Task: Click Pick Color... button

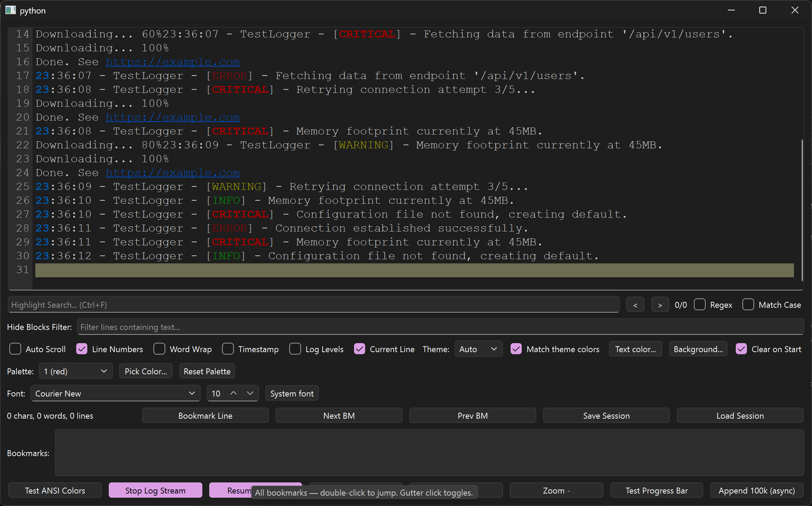Action: click(146, 371)
